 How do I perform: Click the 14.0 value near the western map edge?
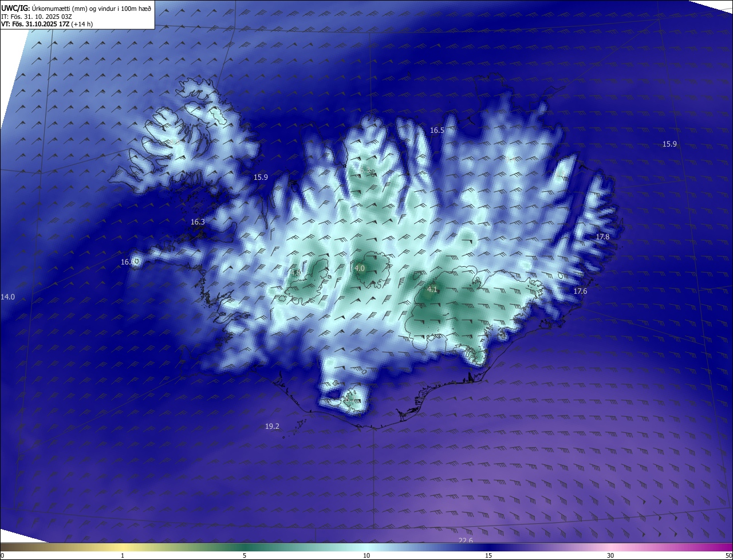pyautogui.click(x=7, y=297)
